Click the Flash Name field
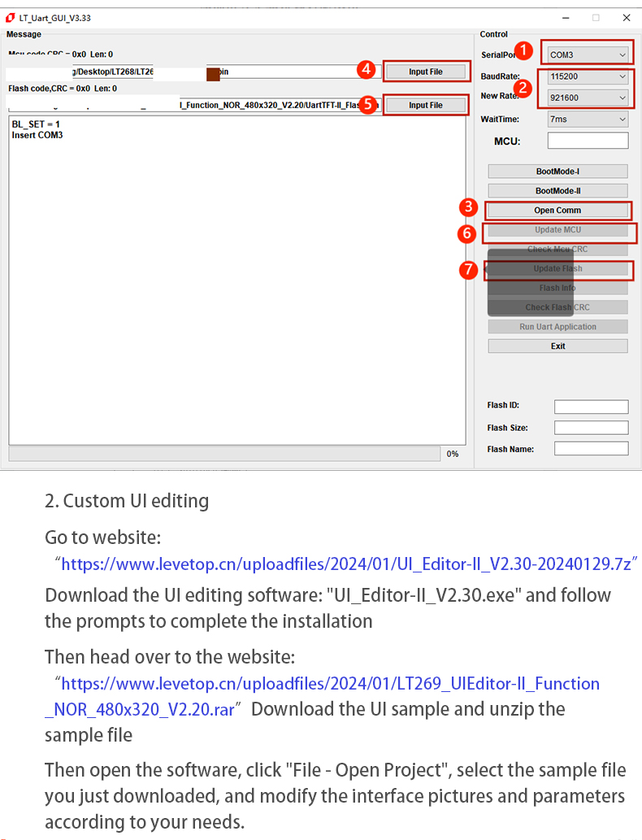 (x=591, y=448)
